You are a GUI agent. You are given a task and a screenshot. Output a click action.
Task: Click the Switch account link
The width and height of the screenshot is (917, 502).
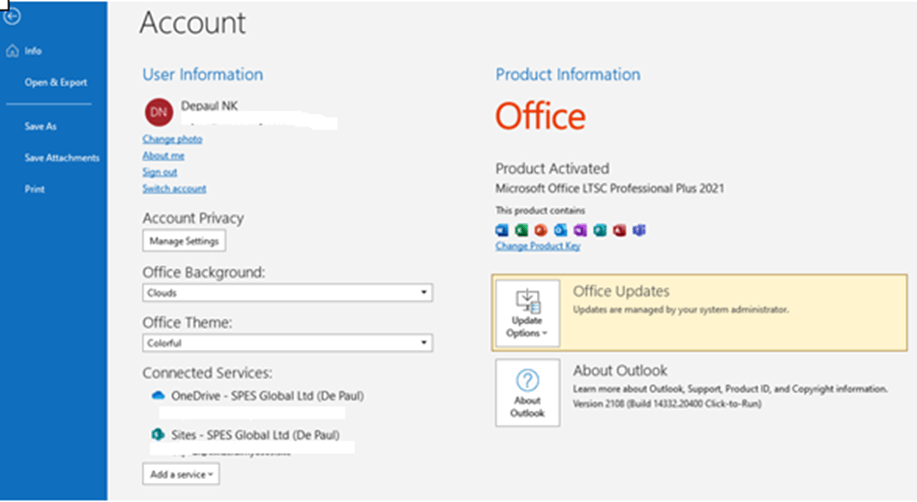(x=174, y=188)
